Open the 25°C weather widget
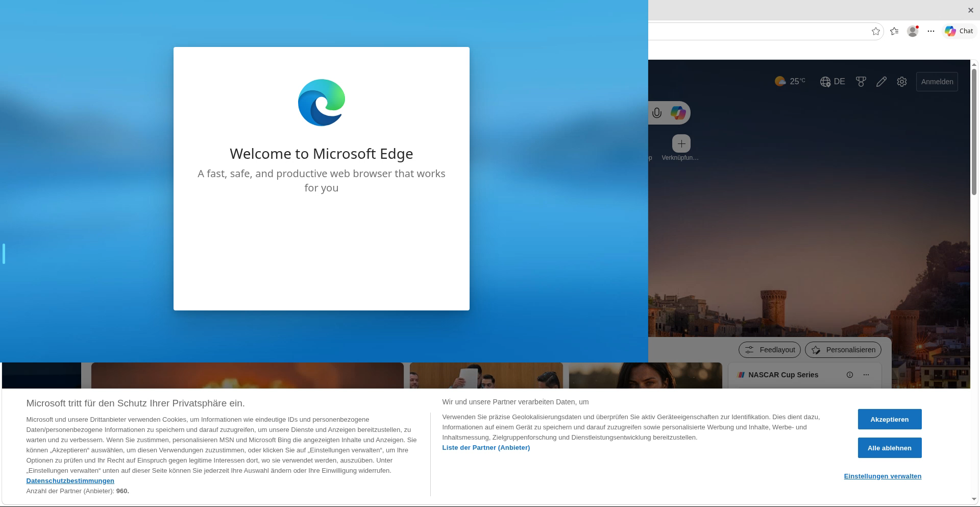Screen dimensions: 980x507 (790, 81)
